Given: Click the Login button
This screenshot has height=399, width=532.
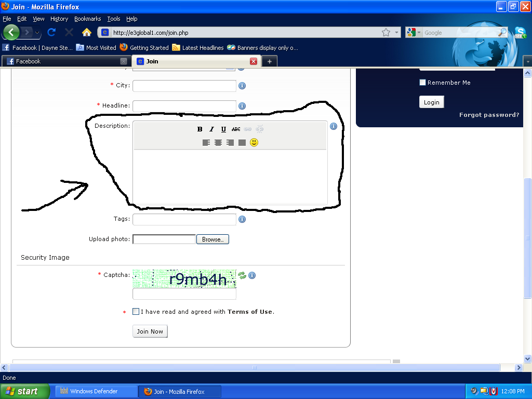Looking at the screenshot, I should 432,102.
